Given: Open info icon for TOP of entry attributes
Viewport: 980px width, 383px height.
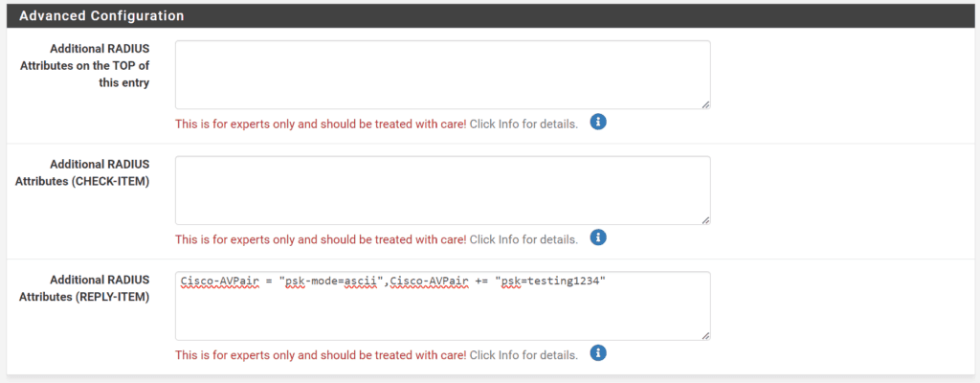Looking at the screenshot, I should click(x=598, y=122).
